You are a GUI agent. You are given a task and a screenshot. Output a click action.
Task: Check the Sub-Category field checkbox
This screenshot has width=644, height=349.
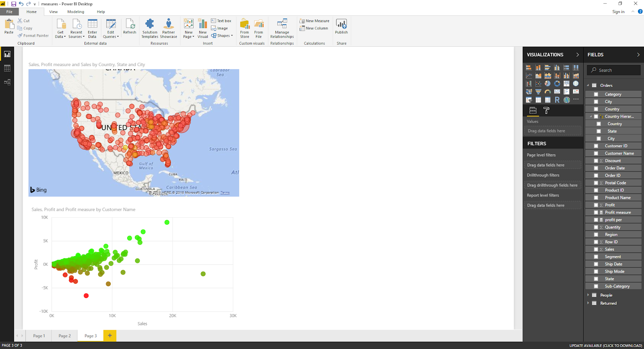click(x=596, y=287)
